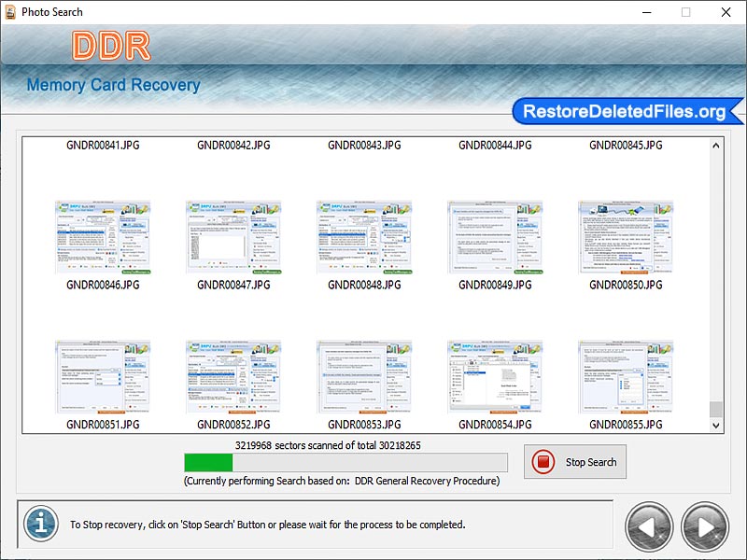Select thumbnail GNDR00848.JPG

(x=364, y=236)
